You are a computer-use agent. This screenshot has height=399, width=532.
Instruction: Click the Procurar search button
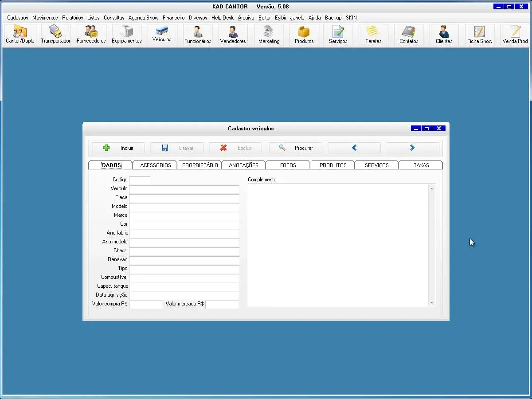(296, 148)
